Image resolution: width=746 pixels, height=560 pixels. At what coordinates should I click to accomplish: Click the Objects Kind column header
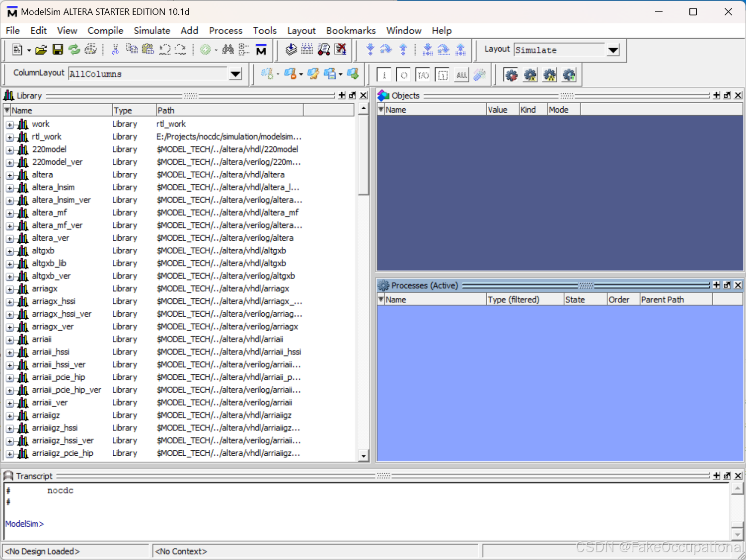[533, 110]
